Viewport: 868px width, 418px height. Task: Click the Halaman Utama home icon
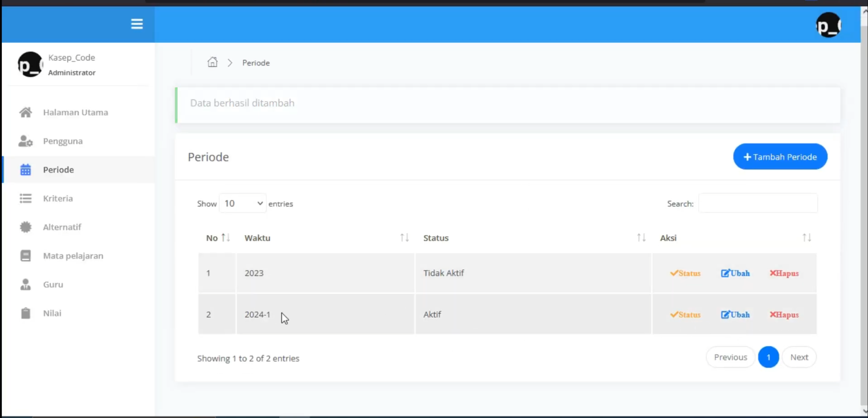coord(25,112)
